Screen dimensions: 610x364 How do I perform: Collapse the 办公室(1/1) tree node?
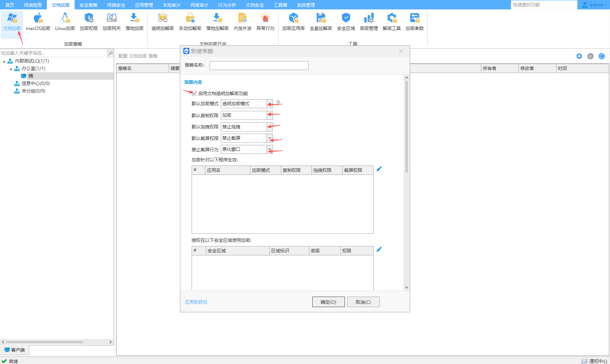click(x=10, y=69)
